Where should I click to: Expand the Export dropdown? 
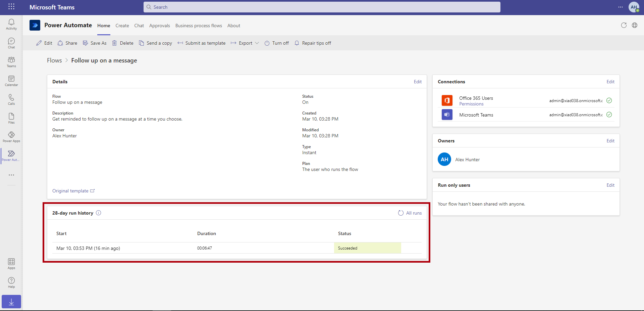click(245, 43)
